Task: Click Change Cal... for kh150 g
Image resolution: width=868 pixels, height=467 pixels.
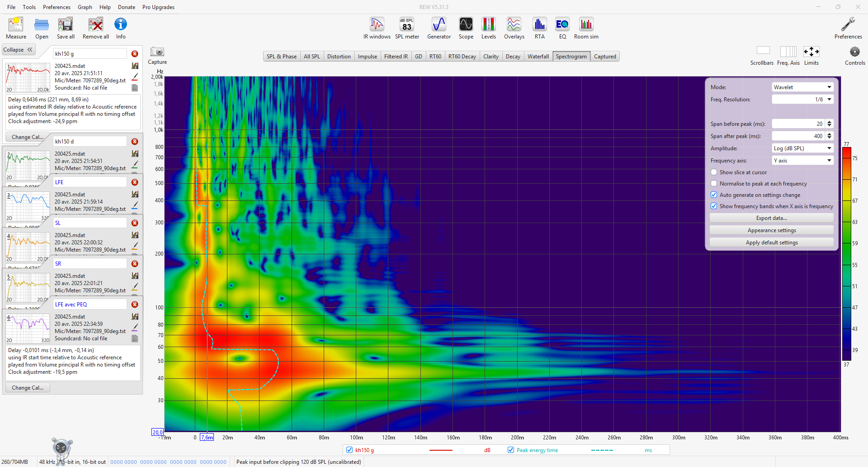Action: click(x=28, y=137)
